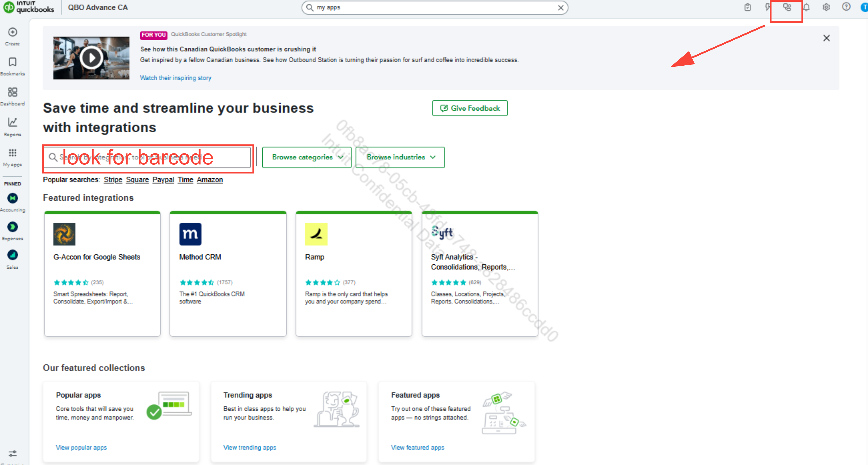
Task: Clear the top search box text
Action: (561, 8)
